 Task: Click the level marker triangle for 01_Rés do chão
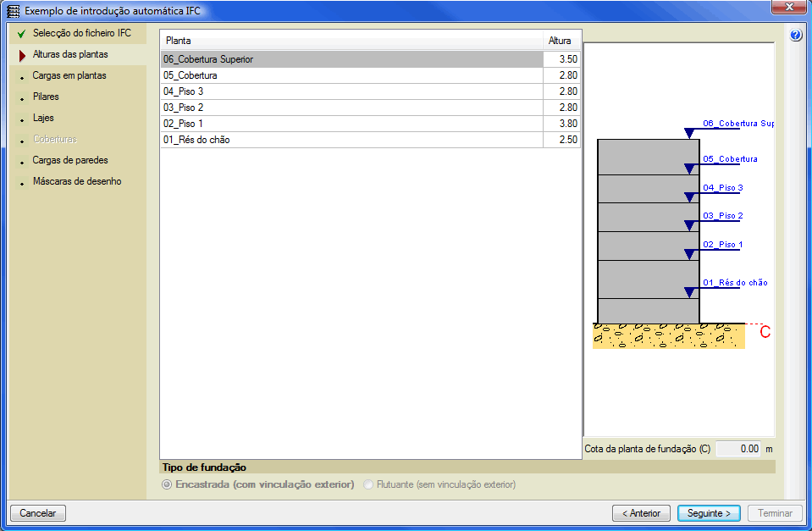(x=689, y=292)
